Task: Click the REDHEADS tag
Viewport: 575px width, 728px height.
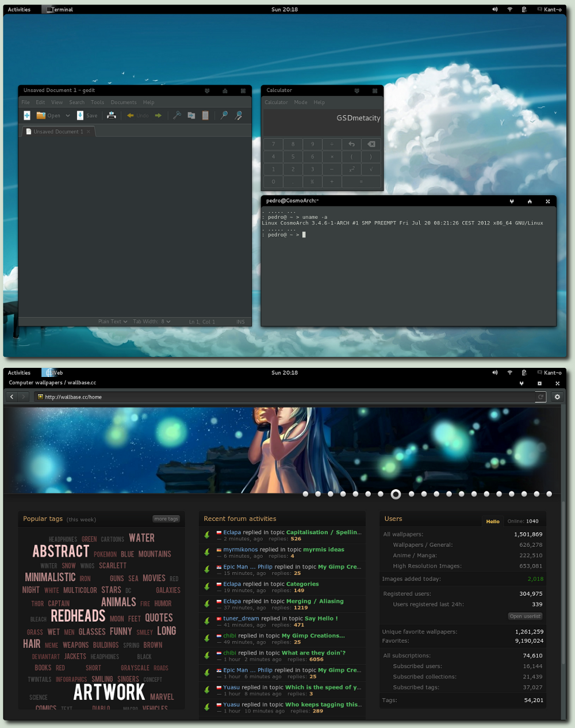Action: (x=78, y=616)
